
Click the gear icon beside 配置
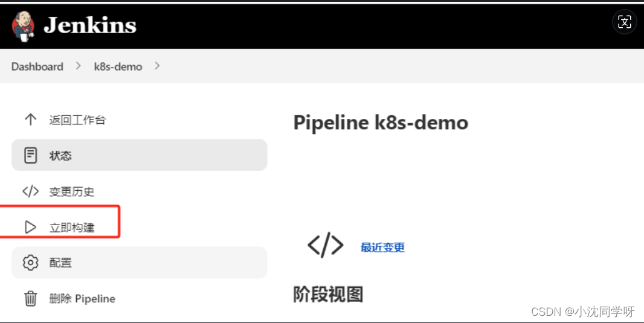point(30,263)
